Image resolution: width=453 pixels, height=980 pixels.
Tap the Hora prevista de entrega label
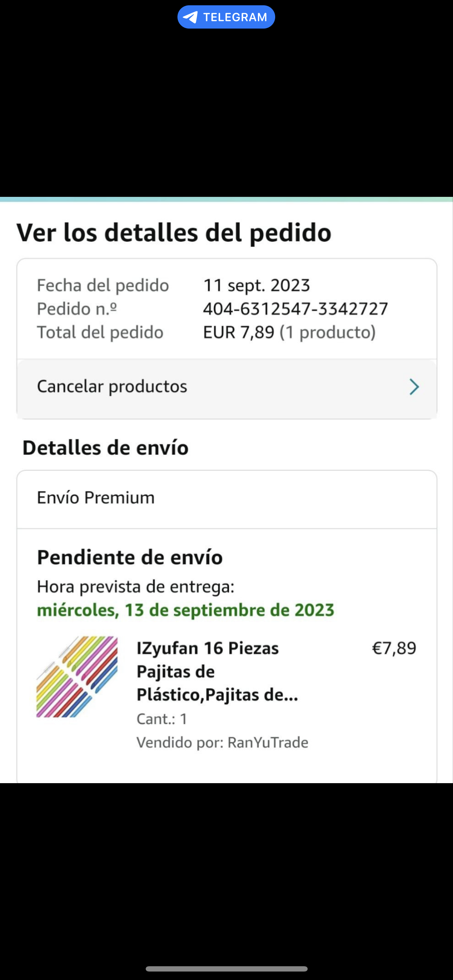pos(135,587)
